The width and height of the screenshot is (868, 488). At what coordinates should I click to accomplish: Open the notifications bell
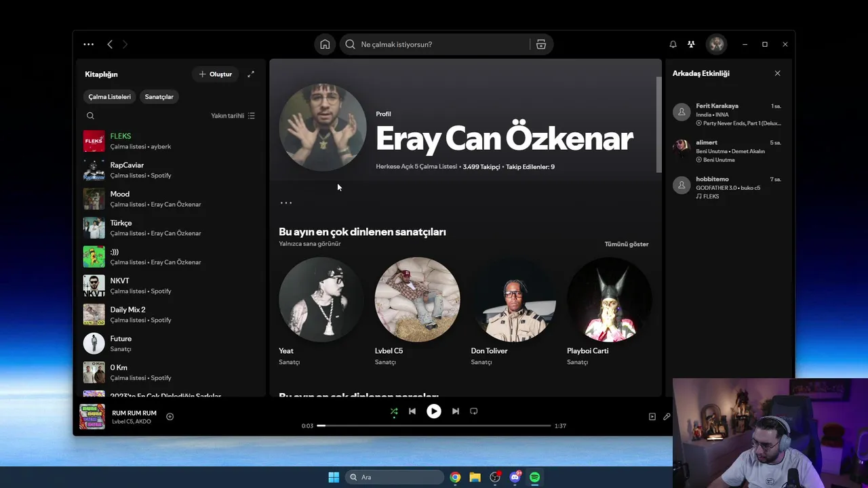coord(673,44)
